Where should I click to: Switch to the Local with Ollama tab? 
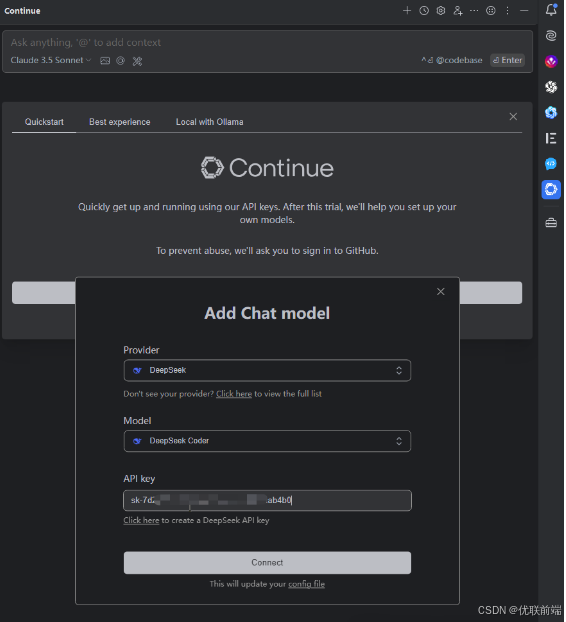point(210,122)
